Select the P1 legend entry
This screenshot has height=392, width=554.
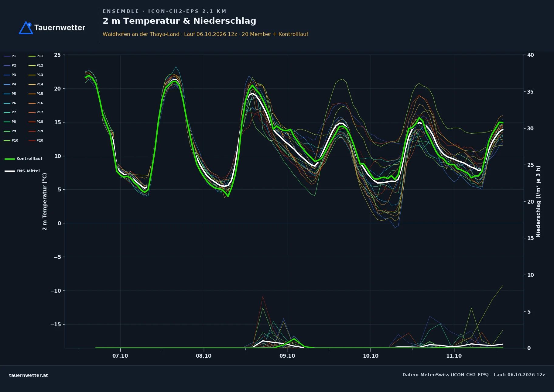pyautogui.click(x=10, y=56)
